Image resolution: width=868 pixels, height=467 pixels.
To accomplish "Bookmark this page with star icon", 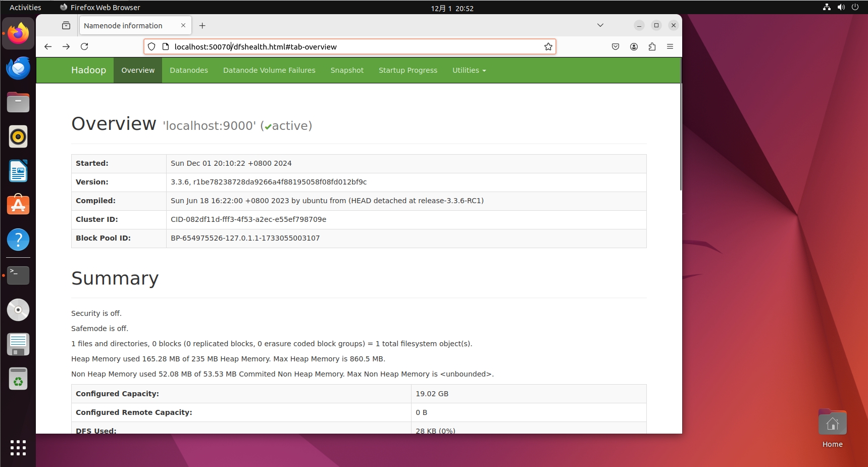I will pyautogui.click(x=548, y=46).
